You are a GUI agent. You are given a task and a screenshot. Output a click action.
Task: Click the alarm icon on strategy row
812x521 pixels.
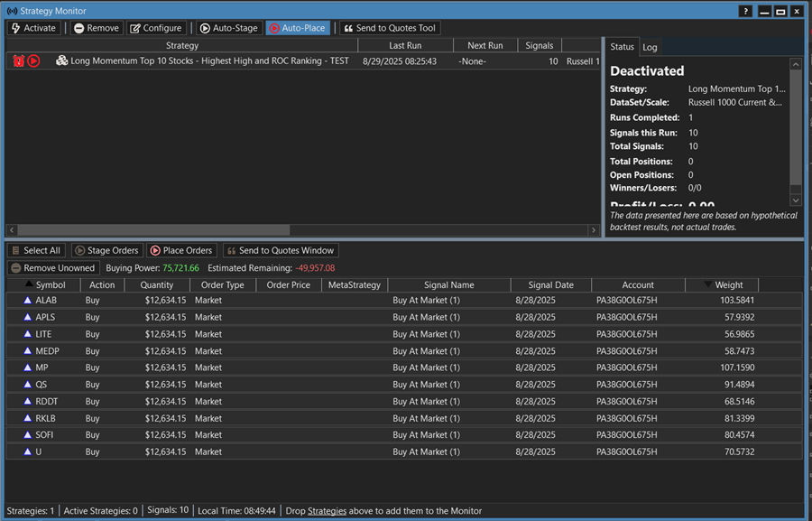[x=18, y=61]
